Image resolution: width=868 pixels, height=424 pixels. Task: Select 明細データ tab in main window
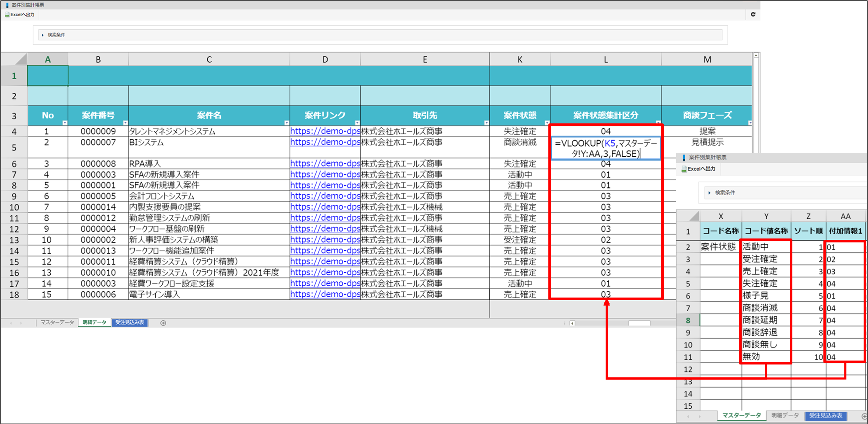pos(94,322)
